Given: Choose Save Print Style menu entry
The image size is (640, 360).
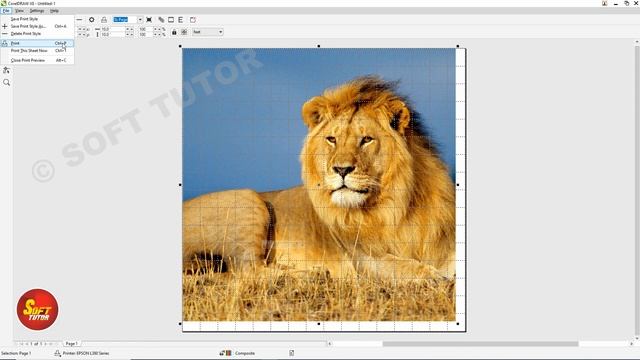Looking at the screenshot, I should point(37,19).
